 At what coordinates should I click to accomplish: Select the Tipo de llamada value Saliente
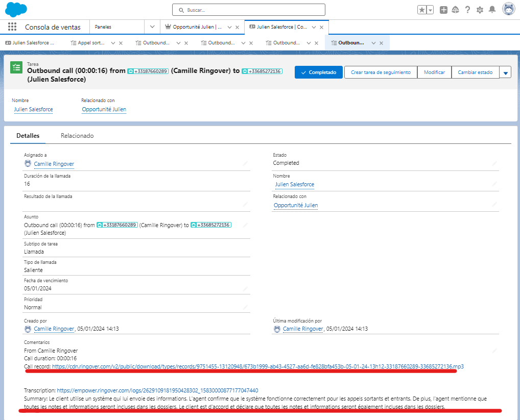click(33, 270)
